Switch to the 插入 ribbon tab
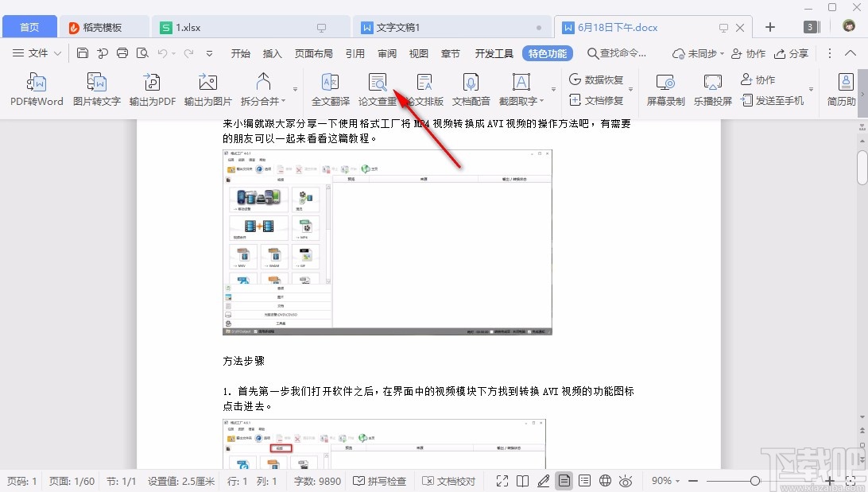 click(x=272, y=53)
